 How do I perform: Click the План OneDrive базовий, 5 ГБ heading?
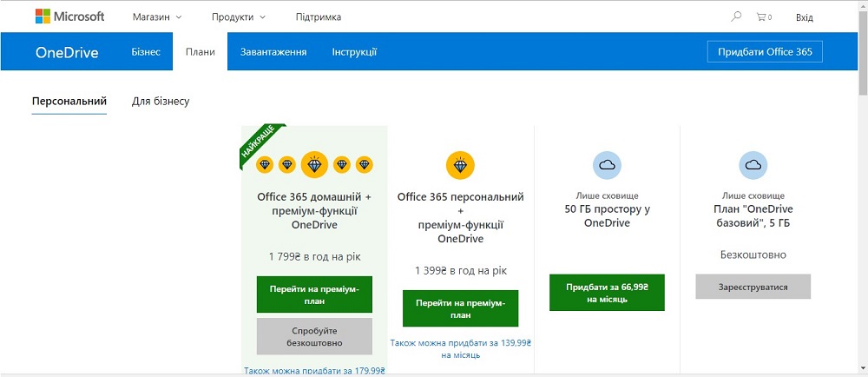pyautogui.click(x=753, y=216)
